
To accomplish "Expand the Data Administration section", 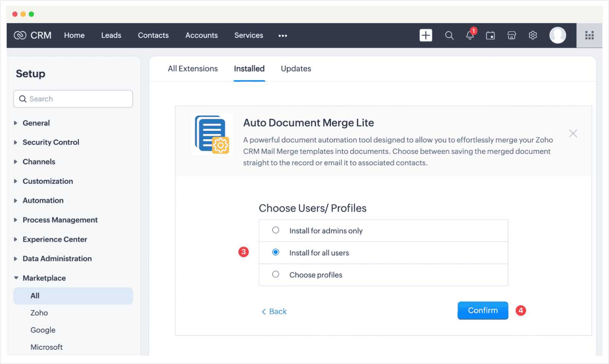I will (16, 259).
